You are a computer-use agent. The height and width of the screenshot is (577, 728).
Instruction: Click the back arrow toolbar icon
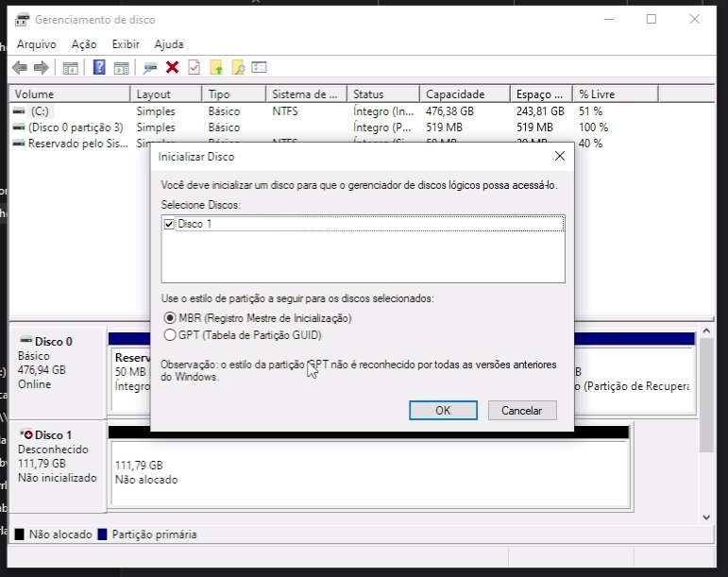[19, 67]
